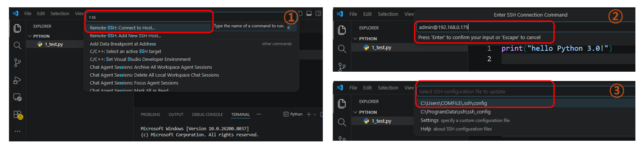Open Run and Debug view in activity bar
The width and height of the screenshot is (644, 148).
pyautogui.click(x=17, y=80)
